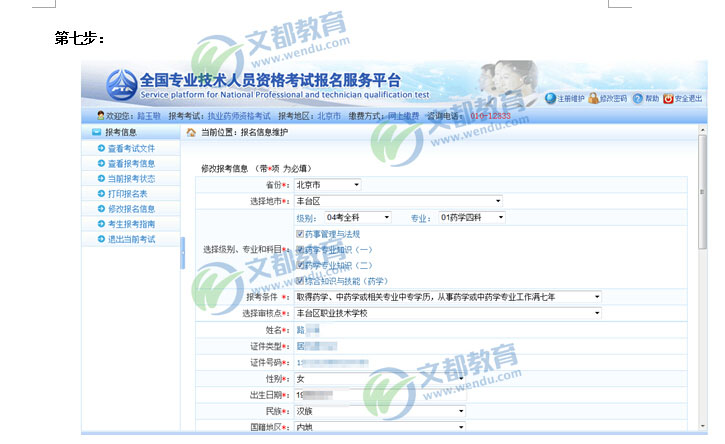Click the arrow icon beside 考生报考指南
This screenshot has height=444, width=725.
101,224
